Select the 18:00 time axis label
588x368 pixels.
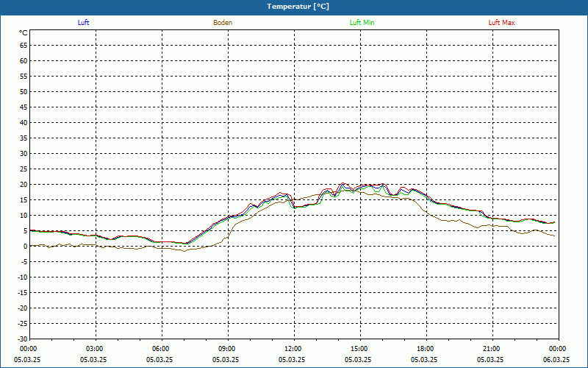tap(426, 349)
